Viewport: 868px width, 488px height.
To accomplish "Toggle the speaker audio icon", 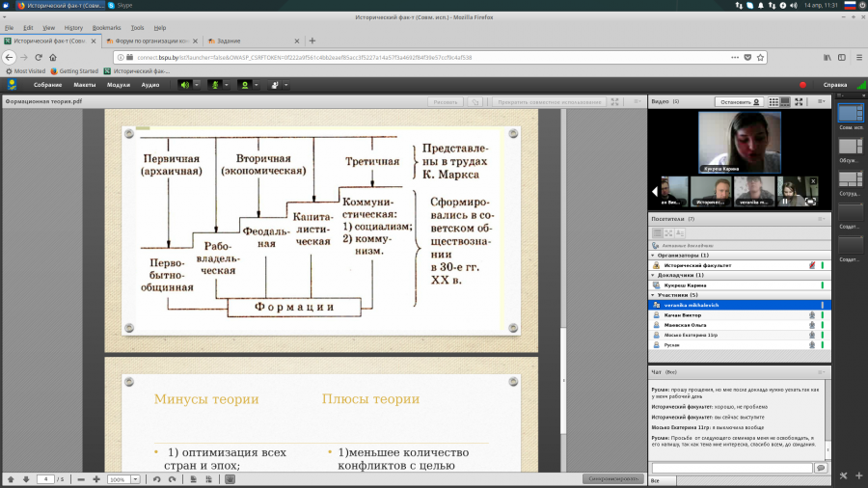I will [x=185, y=85].
